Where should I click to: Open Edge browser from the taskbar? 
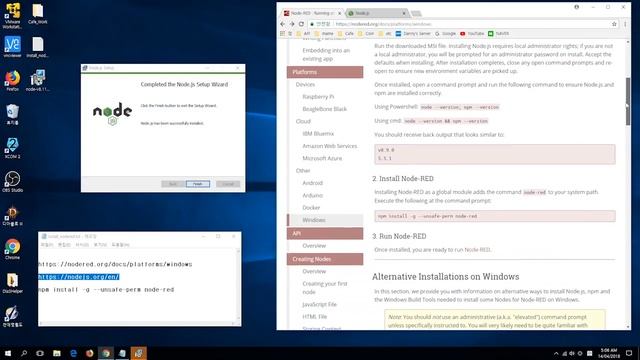coord(73,353)
